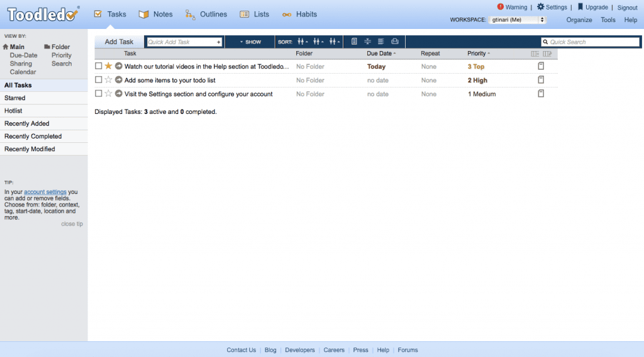
Task: Click the add column icon
Action: click(x=535, y=54)
